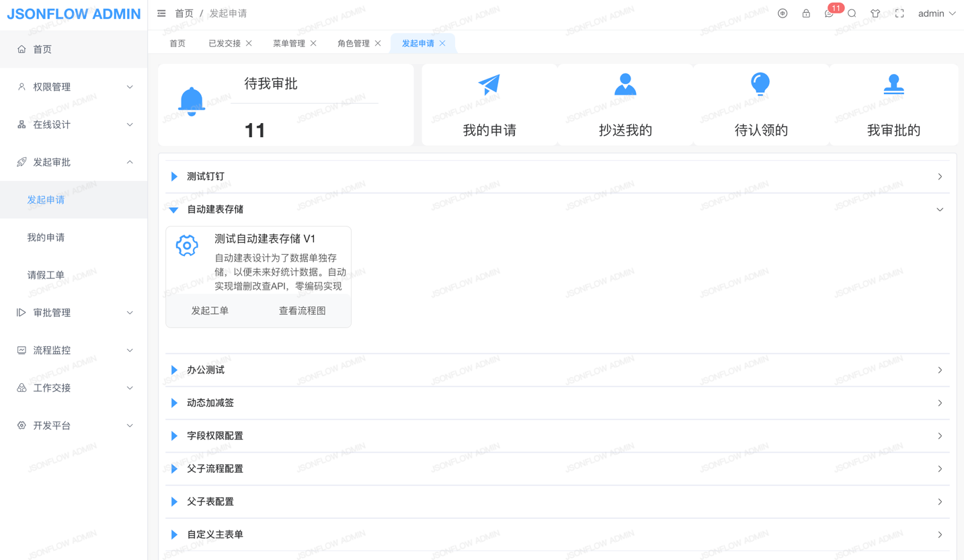
Task: Toggle fullscreen mode icon
Action: tap(899, 13)
